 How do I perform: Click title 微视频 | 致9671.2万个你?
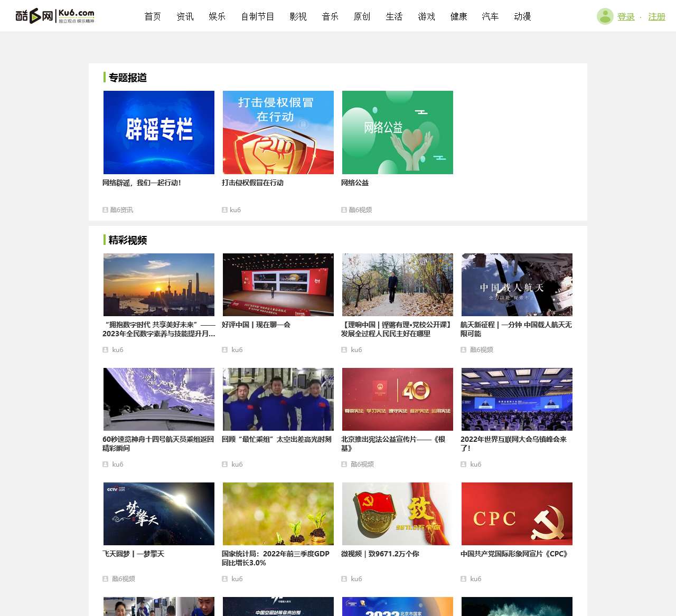pos(380,554)
